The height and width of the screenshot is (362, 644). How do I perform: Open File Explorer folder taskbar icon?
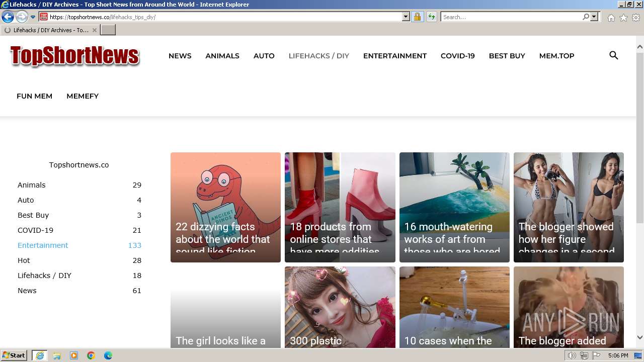point(57,355)
